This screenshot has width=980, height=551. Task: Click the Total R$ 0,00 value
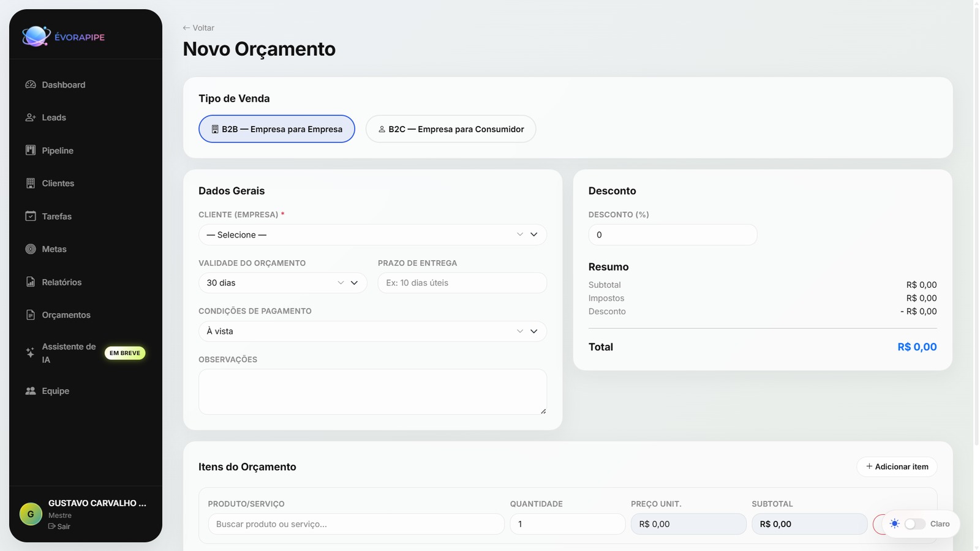(x=917, y=347)
